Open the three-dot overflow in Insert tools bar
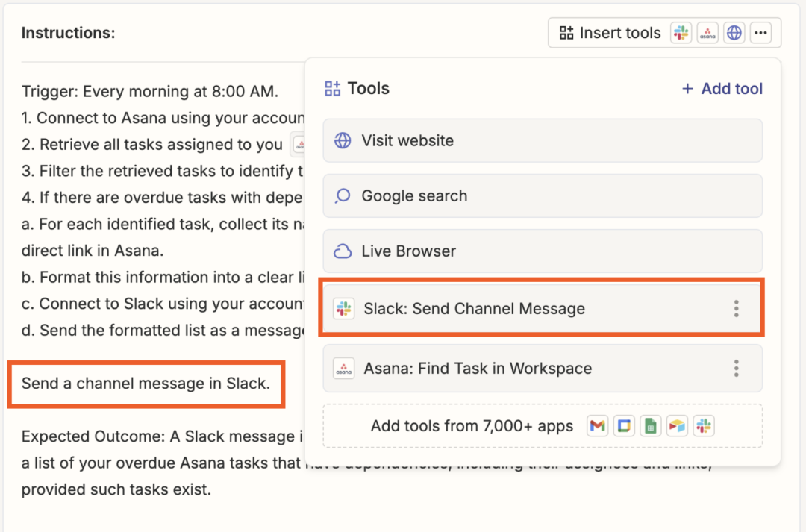The width and height of the screenshot is (806, 532). point(760,33)
